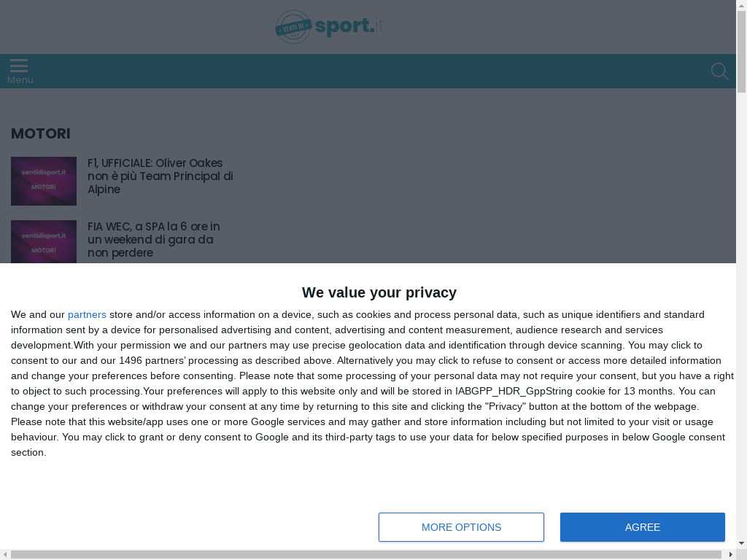Open the hamburger Menu icon

pyautogui.click(x=18, y=66)
